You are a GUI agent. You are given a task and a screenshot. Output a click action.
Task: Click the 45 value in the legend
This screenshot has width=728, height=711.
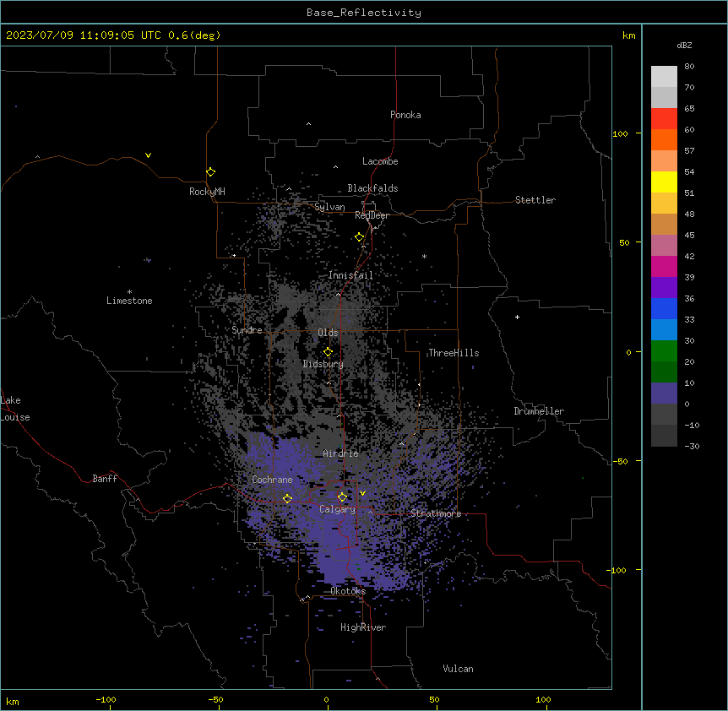coord(689,236)
